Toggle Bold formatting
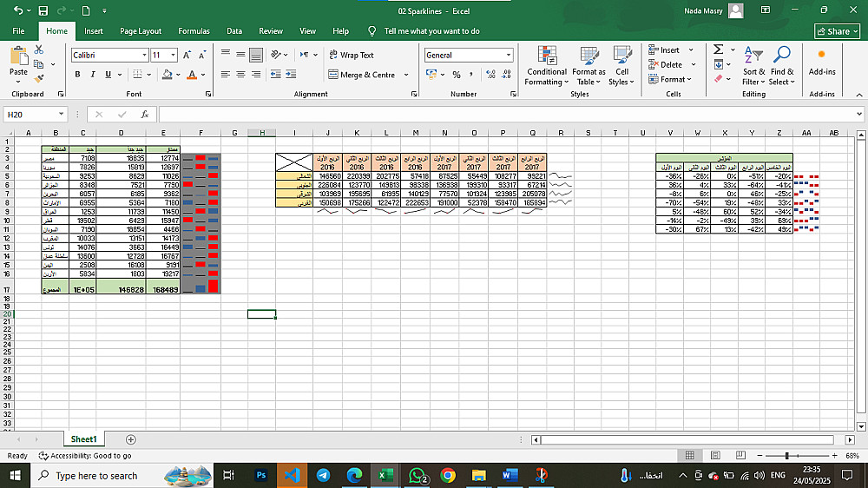Screen dimensions: 868x488 point(77,74)
